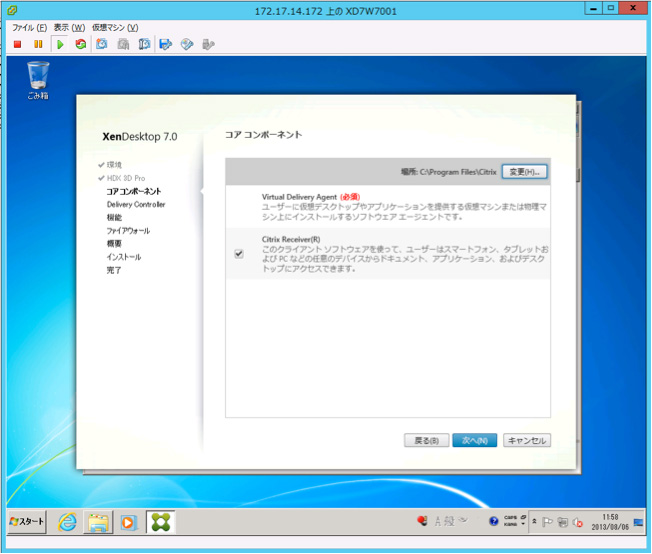652x554 pixels.
Task: Click the 戻る(B) back button
Action: tap(427, 440)
